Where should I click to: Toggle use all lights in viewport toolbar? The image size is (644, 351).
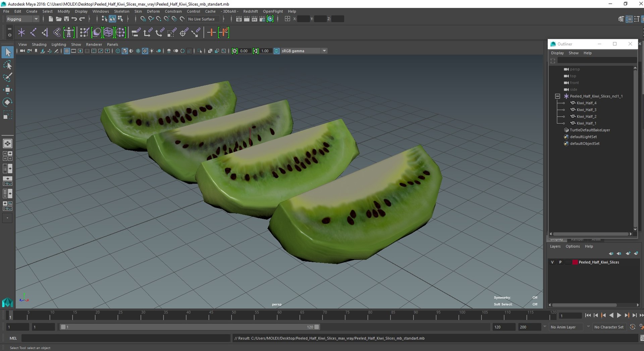152,51
